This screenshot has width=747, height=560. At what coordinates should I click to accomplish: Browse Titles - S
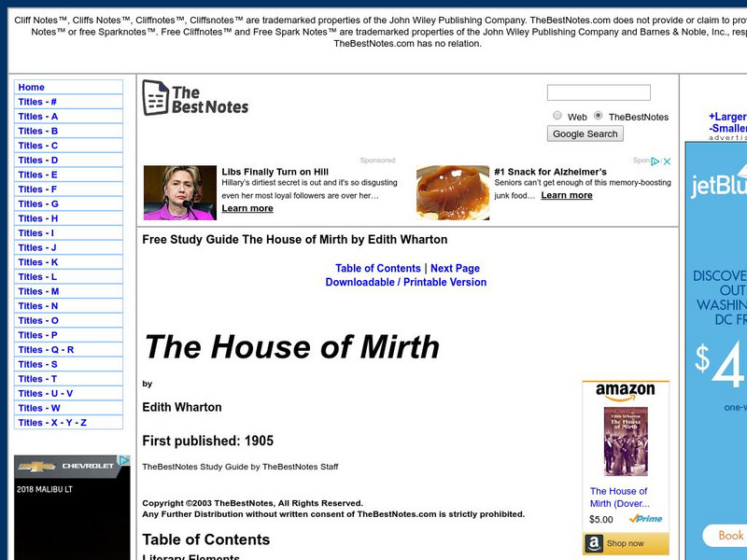[x=68, y=364]
